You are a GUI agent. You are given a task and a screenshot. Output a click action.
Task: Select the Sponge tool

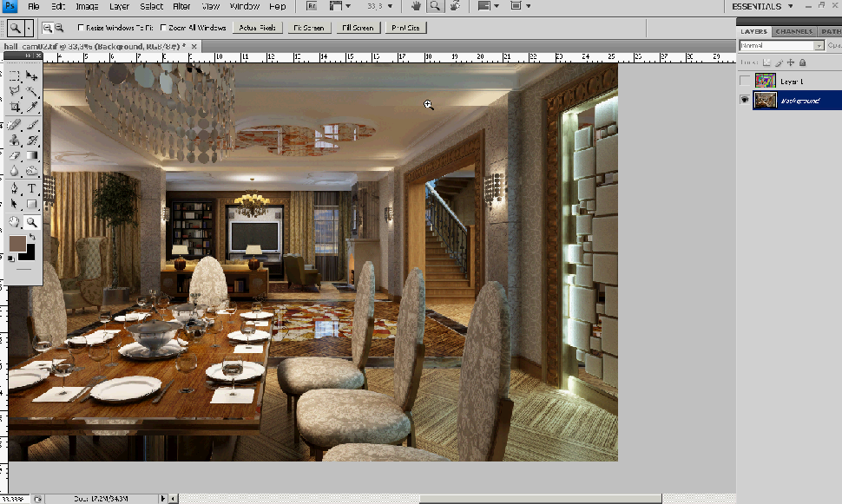31,171
